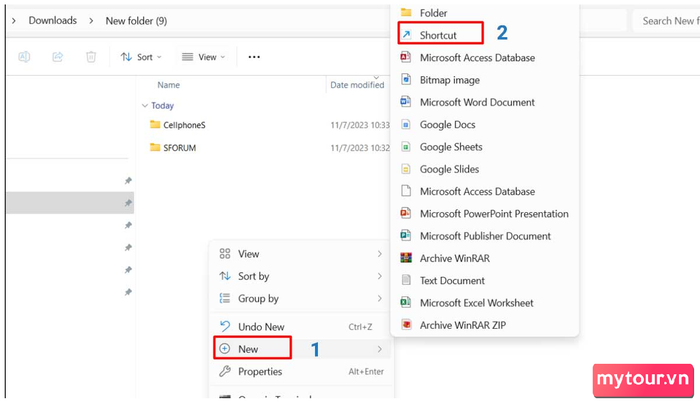This screenshot has height=405, width=700.
Task: Choose Google Docs in New submenu
Action: coord(485,125)
